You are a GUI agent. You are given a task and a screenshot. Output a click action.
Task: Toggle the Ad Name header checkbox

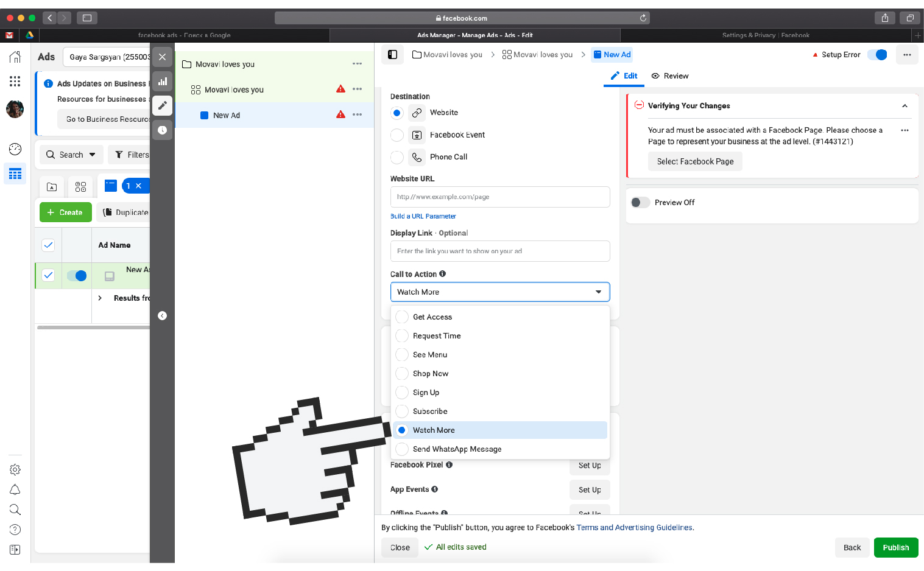coord(48,245)
